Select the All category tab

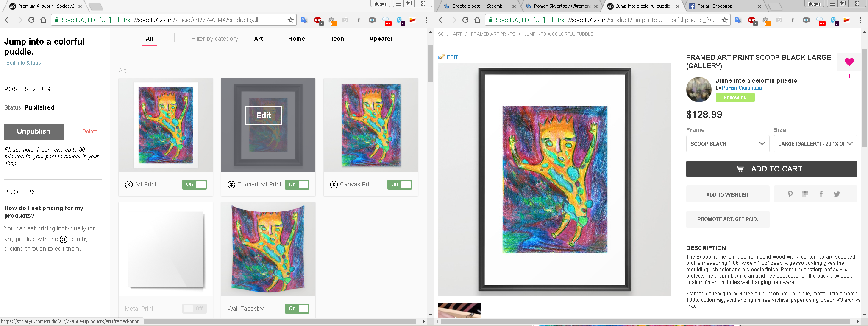149,39
